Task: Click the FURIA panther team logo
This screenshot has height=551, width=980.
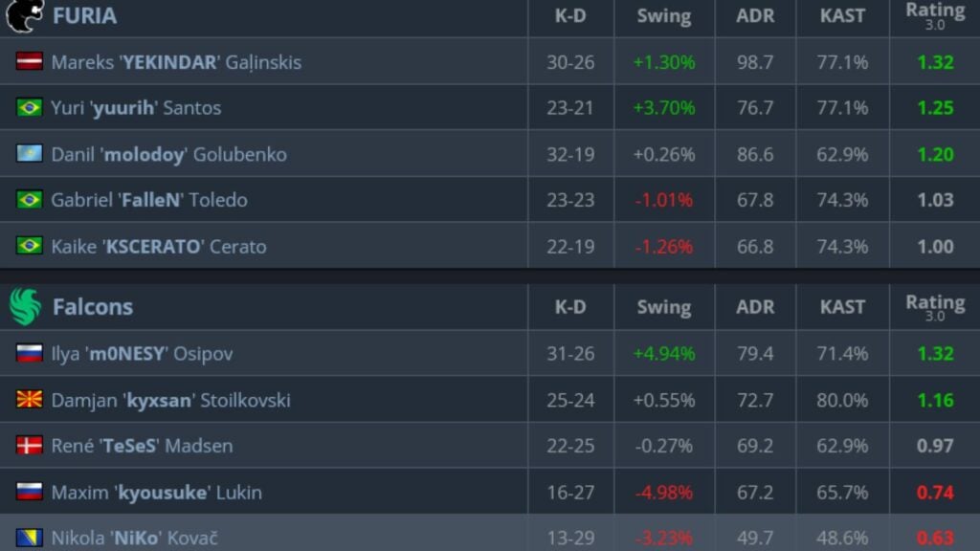Action: coord(27,16)
